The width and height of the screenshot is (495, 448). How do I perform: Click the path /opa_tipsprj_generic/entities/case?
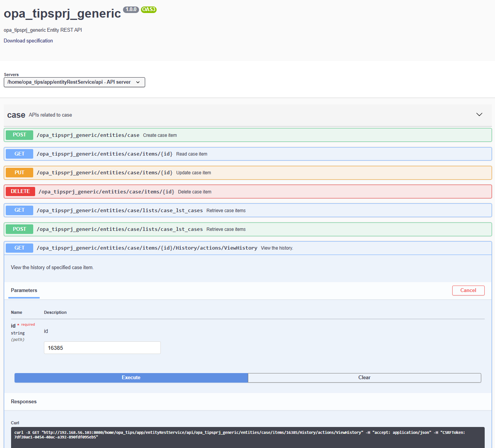tap(88, 135)
